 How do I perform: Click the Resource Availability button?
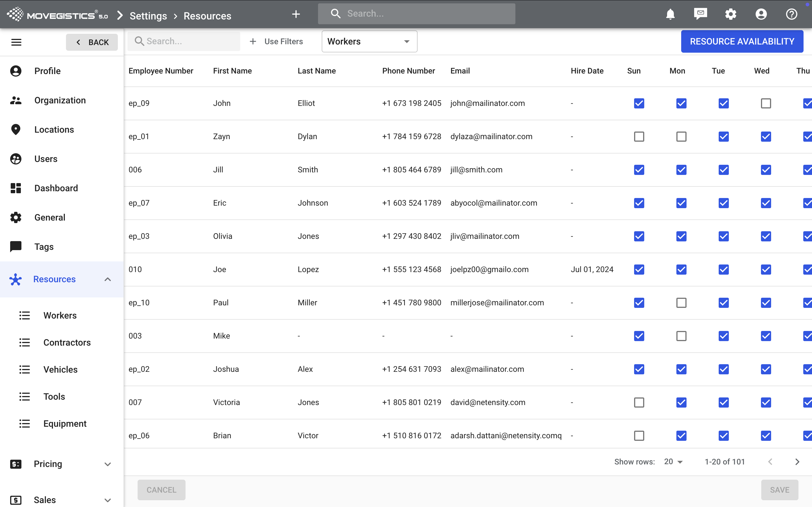coord(742,42)
